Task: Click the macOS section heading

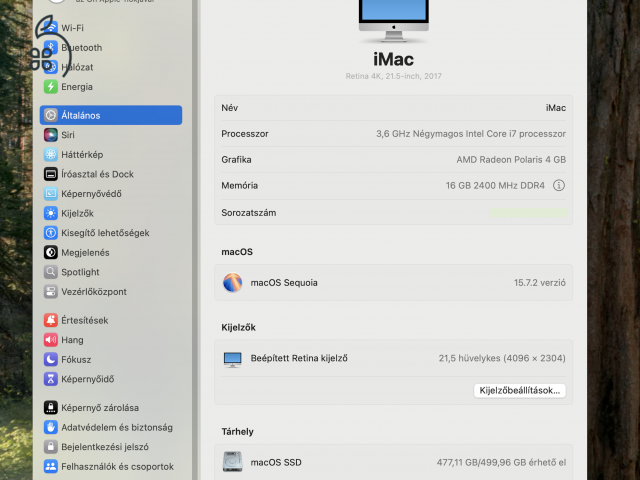Action: pos(237,252)
